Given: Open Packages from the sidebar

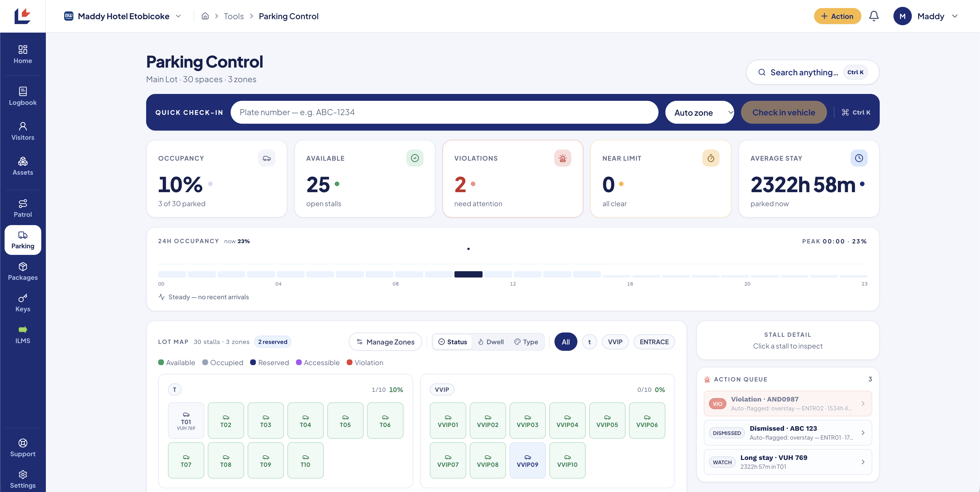Looking at the screenshot, I should 23,271.
